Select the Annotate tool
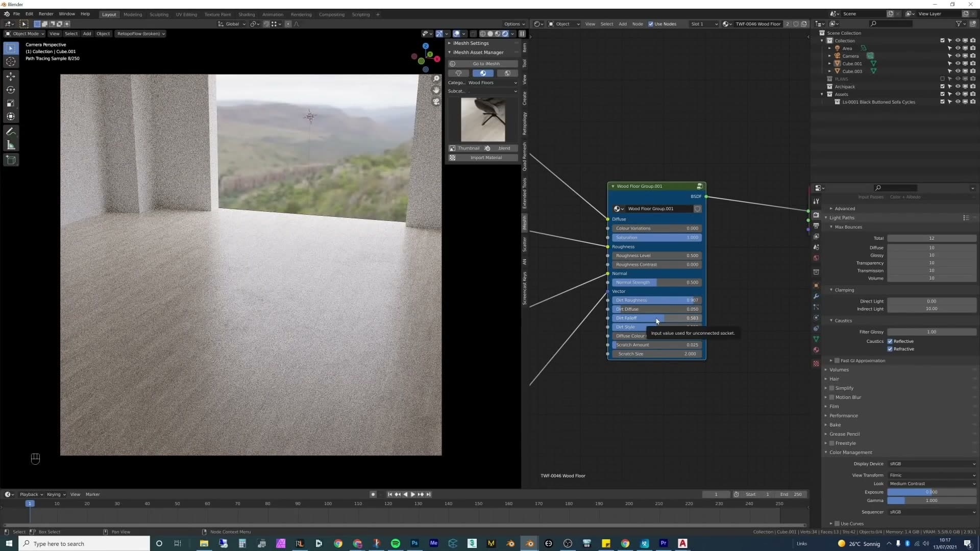This screenshot has height=551, width=980. [11, 132]
